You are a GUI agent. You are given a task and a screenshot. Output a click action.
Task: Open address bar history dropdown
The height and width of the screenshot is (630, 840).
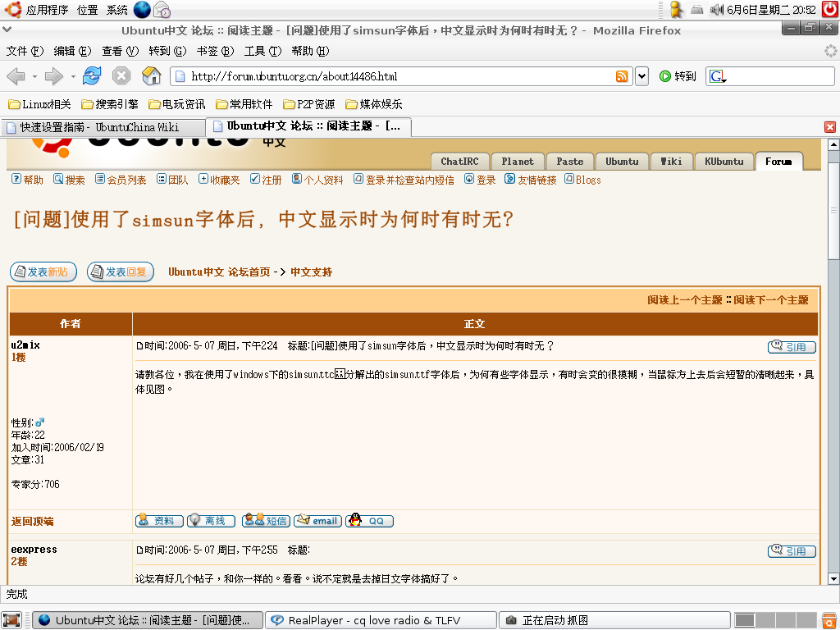pyautogui.click(x=641, y=76)
